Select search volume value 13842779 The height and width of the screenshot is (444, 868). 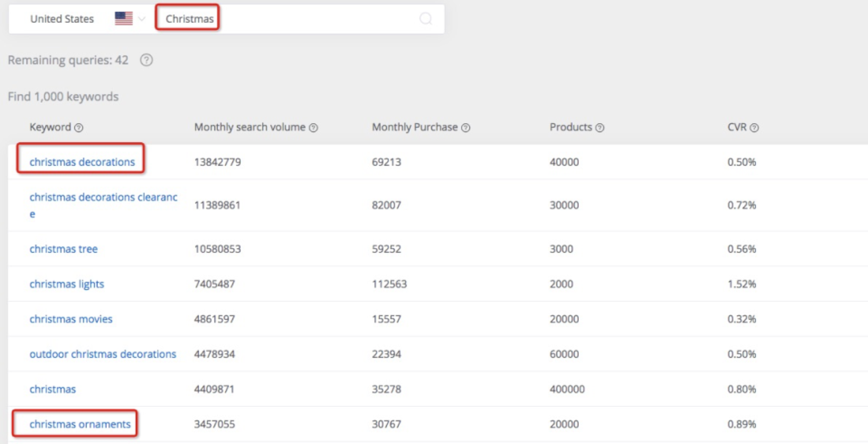[218, 162]
